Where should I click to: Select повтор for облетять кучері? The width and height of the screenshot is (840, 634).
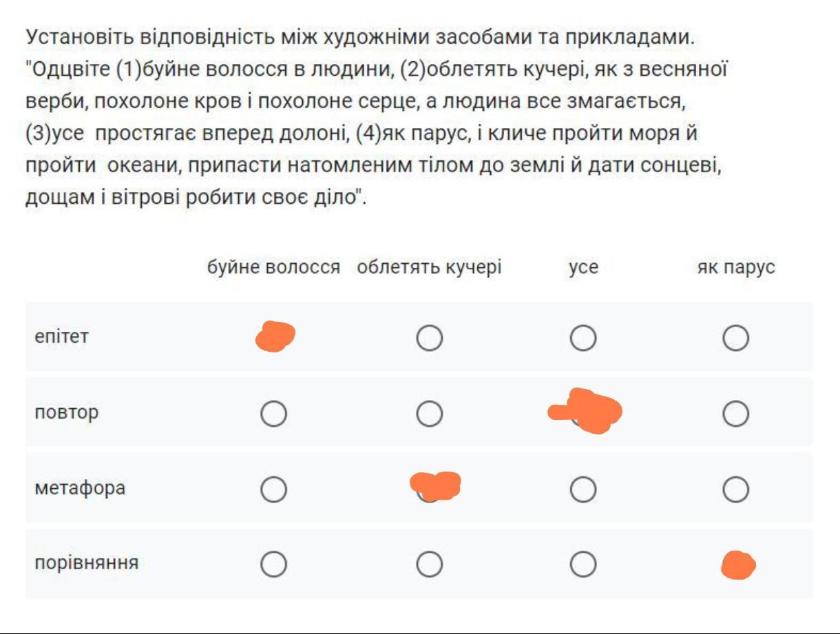pyautogui.click(x=429, y=414)
